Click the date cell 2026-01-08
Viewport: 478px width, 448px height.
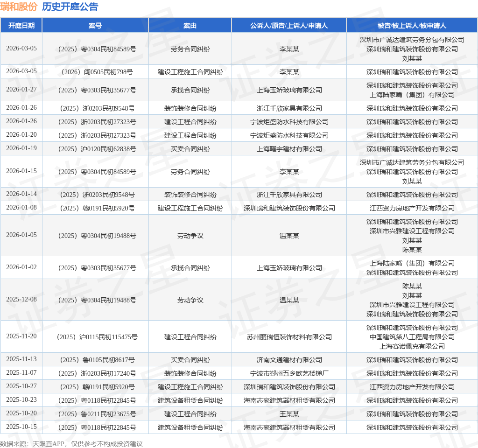coord(21,208)
